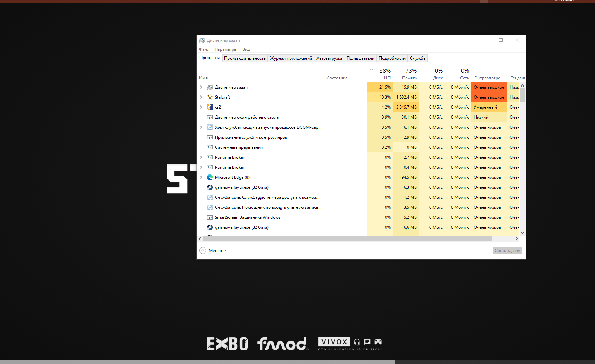Open the Параметры menu

click(226, 49)
